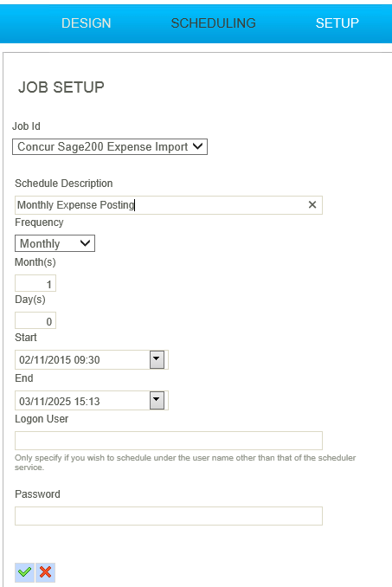Click the Frequency field label

point(39,223)
